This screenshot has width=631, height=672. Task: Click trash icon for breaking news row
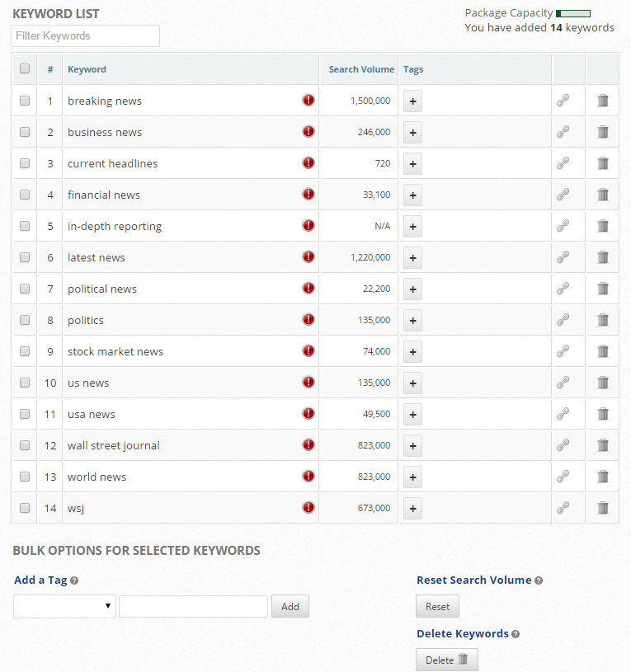tap(603, 101)
